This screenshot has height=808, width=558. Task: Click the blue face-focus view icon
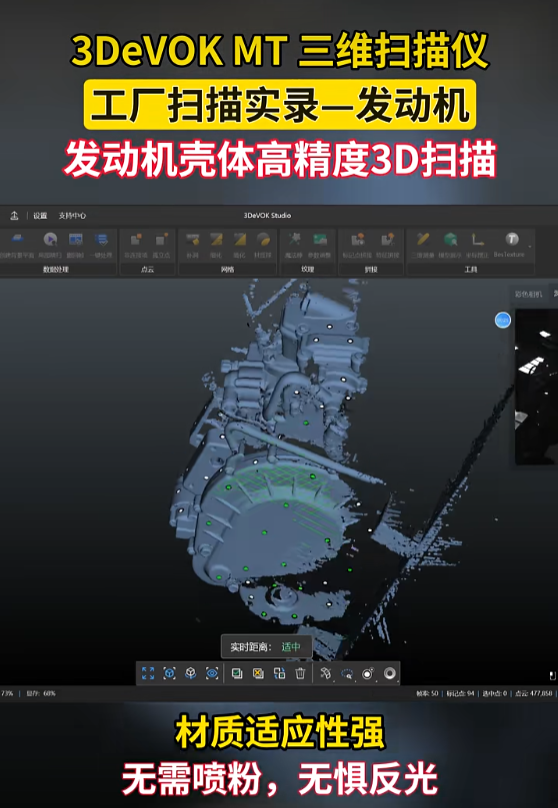pyautogui.click(x=170, y=673)
